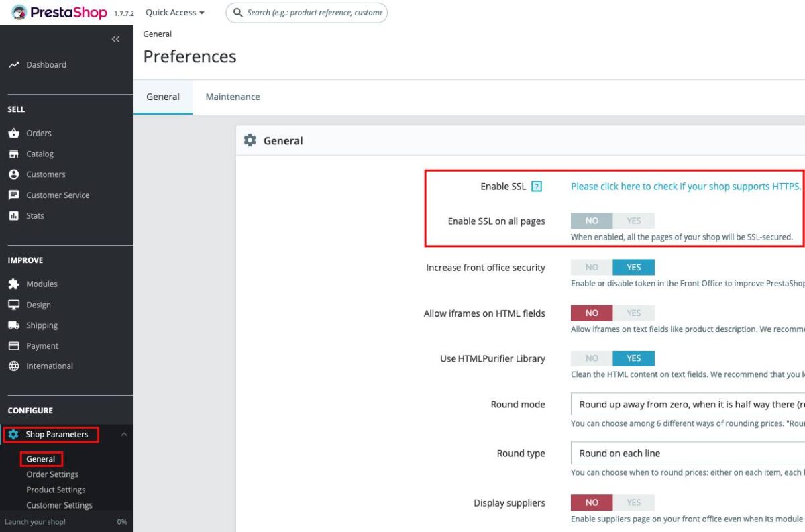
Task: Expand the Quick Access dropdown menu
Action: (x=175, y=13)
